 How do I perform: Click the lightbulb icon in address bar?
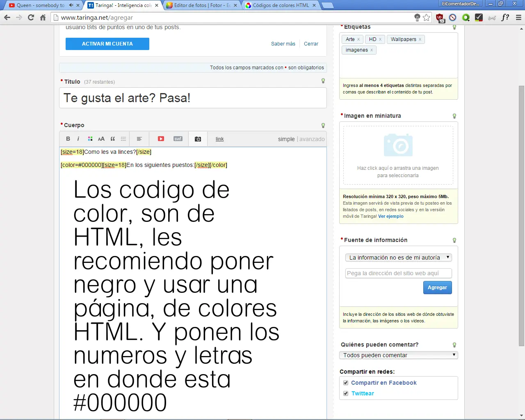click(x=417, y=17)
